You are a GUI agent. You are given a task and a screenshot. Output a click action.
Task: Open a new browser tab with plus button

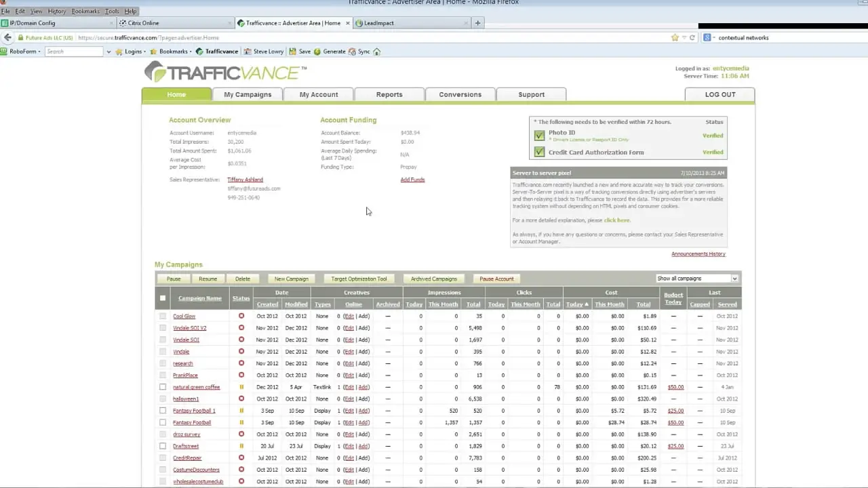[x=477, y=23]
